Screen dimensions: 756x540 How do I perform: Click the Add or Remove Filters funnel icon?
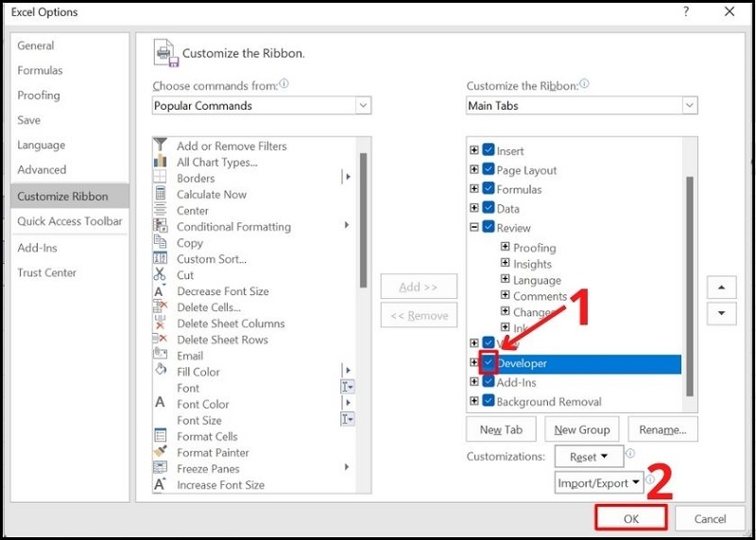[160, 146]
